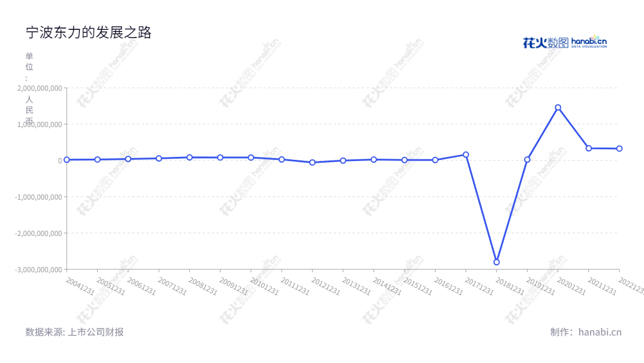The width and height of the screenshot is (644, 363).
Task: Click the 2,000,000,000 y-axis label
Action: click(x=39, y=88)
